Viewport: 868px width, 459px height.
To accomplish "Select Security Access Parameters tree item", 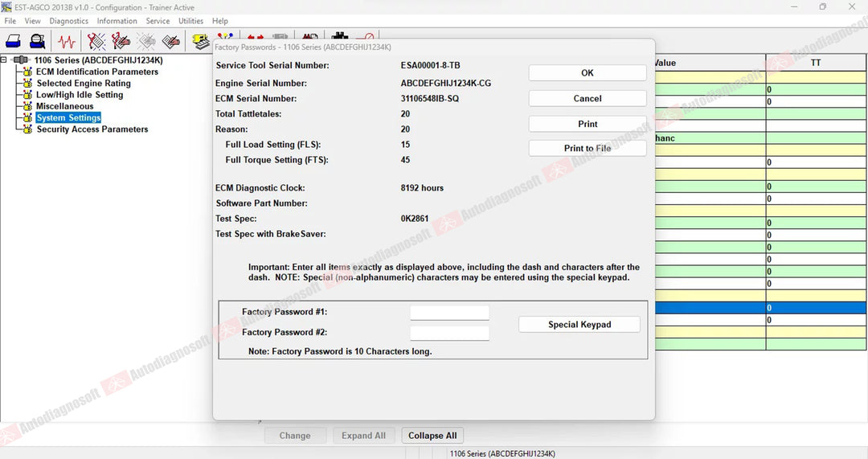I will [x=92, y=129].
